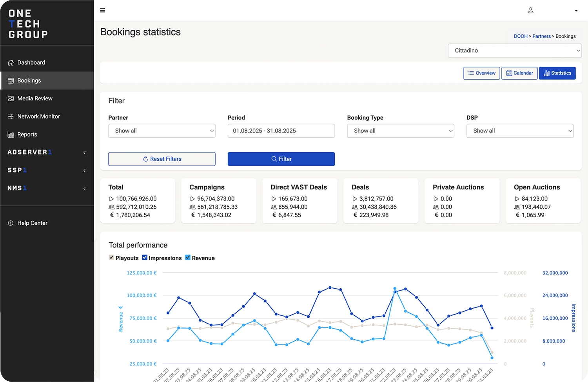Click the Reset Filters button
The image size is (588, 382).
coord(162,159)
